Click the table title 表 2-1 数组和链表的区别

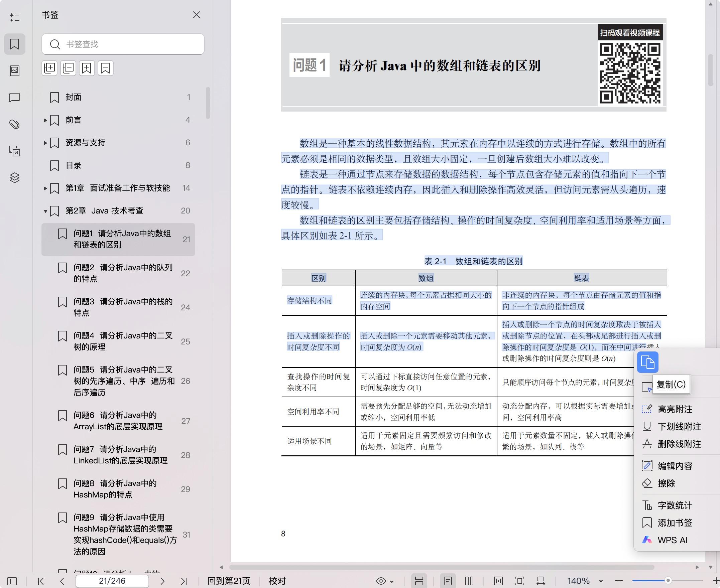pos(473,261)
